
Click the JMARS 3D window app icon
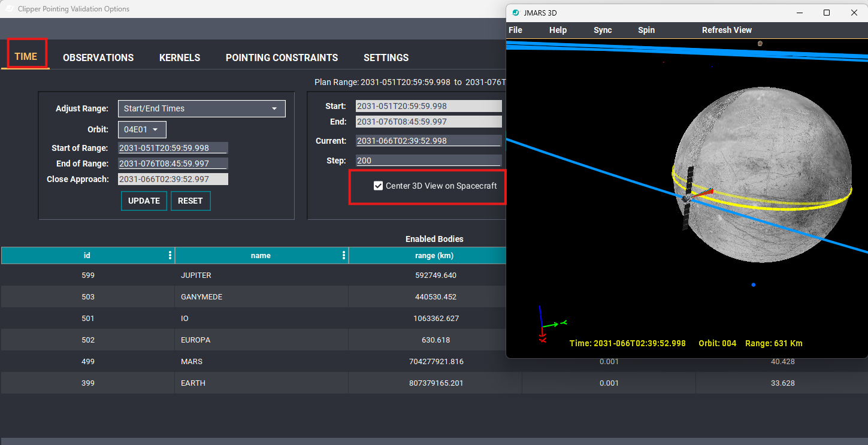coord(516,13)
